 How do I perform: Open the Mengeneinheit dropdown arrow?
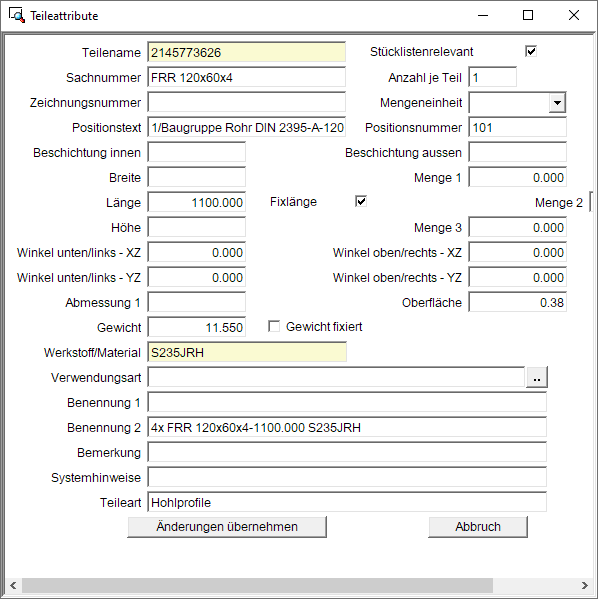click(557, 103)
